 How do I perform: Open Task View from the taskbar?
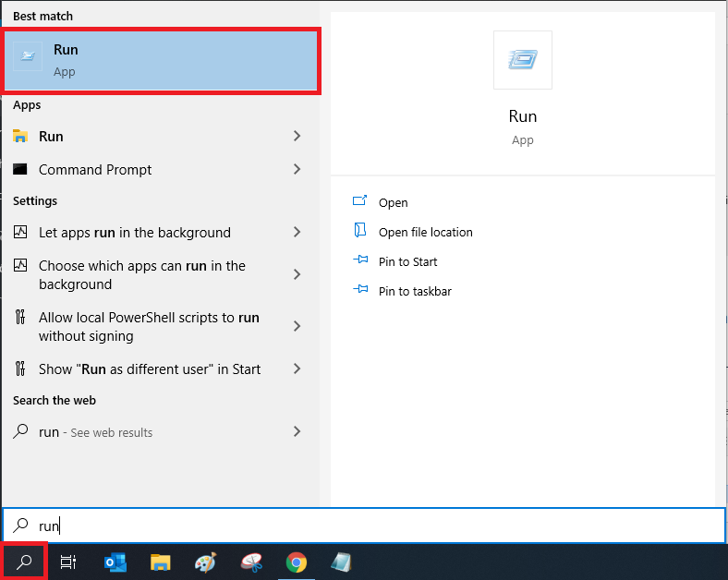coord(68,562)
